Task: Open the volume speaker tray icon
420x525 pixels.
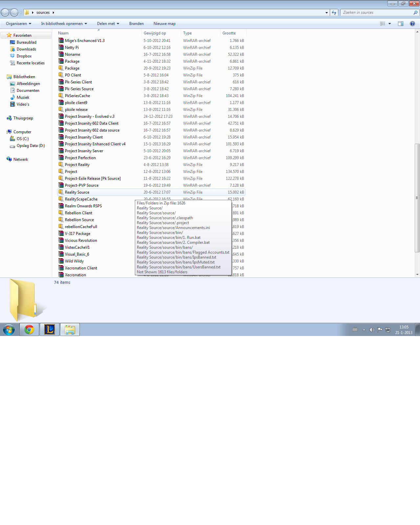Action: [x=372, y=330]
